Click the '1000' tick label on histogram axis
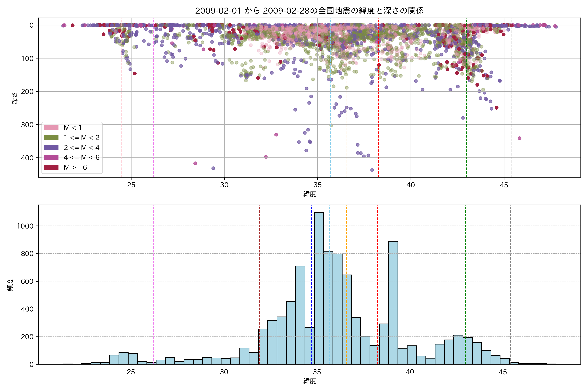The width and height of the screenshot is (588, 392). (x=25, y=226)
